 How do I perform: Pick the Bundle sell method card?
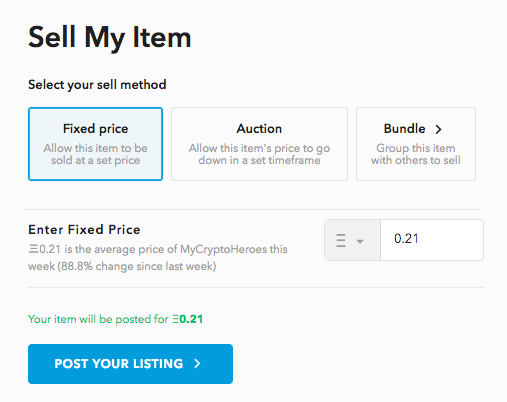point(416,144)
